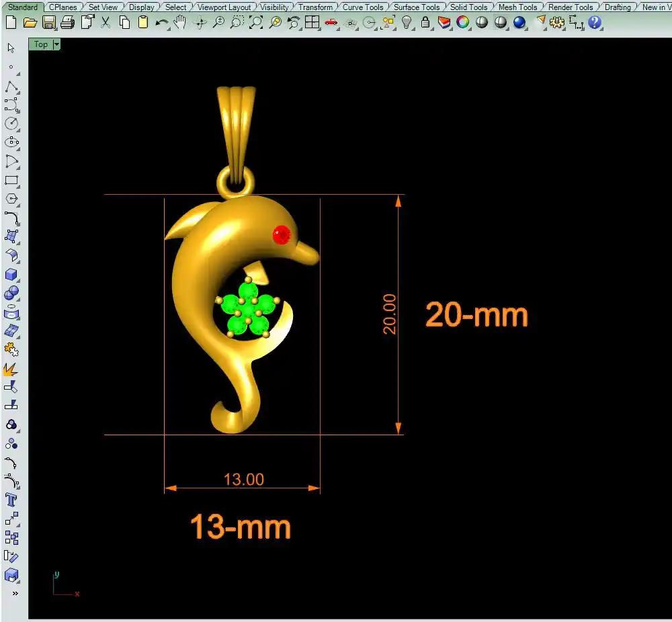Select the Pan view hand tool
Image resolution: width=672 pixels, height=622 pixels.
point(180,22)
